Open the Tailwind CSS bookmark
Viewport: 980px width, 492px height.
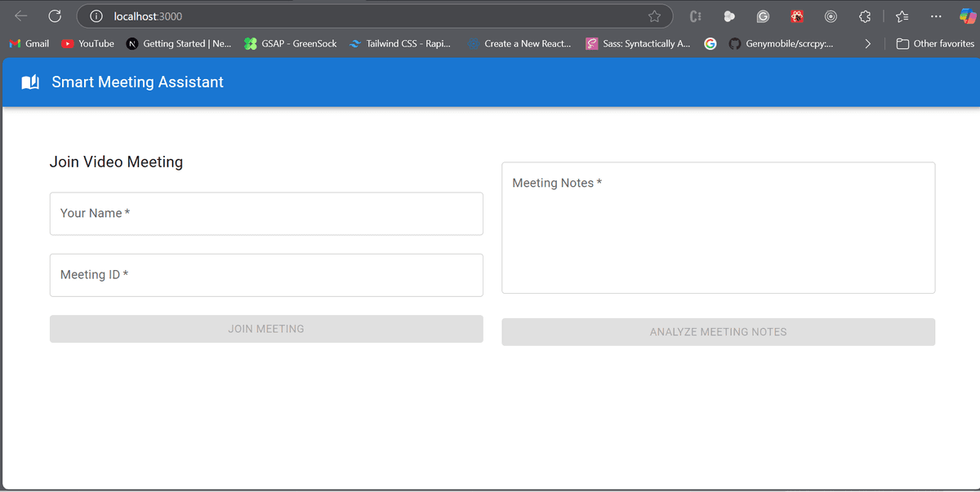click(x=400, y=44)
